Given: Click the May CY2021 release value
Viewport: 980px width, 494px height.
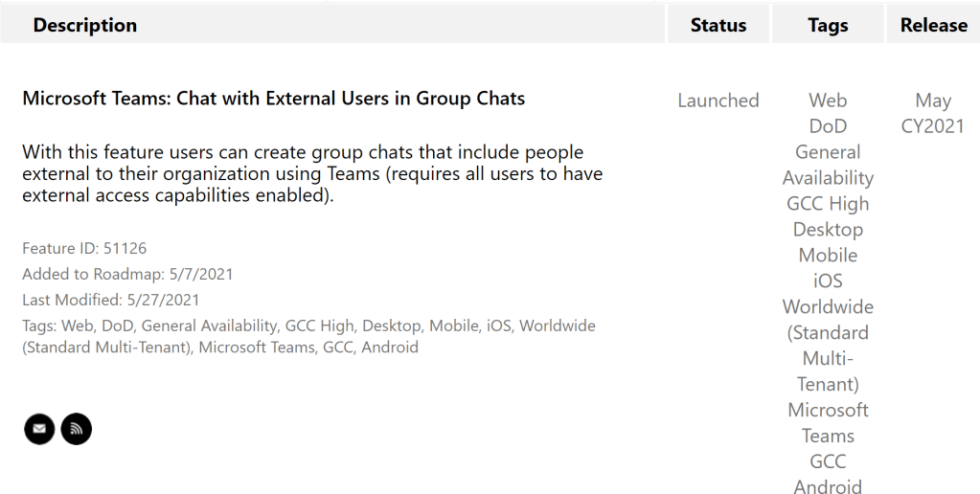Looking at the screenshot, I should [932, 113].
